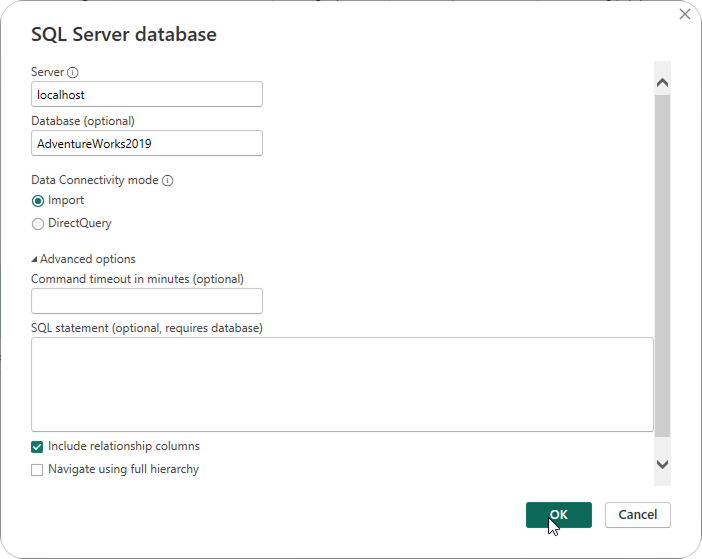Click the Database field with AdventureWorks2019
This screenshot has height=559, width=702.
(x=147, y=143)
